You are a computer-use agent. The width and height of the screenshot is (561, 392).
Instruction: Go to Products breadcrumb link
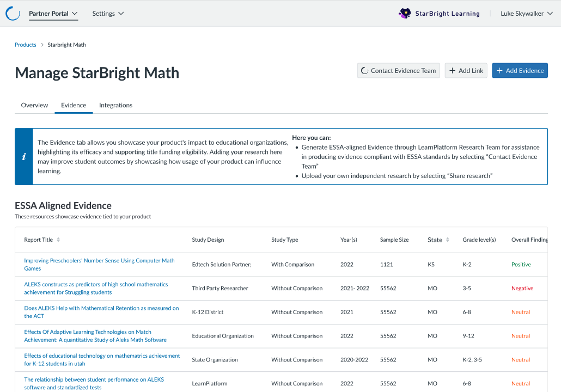click(x=26, y=45)
